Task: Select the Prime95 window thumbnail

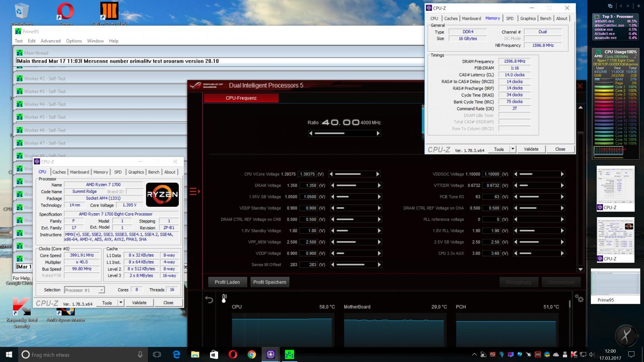Action: point(616,286)
